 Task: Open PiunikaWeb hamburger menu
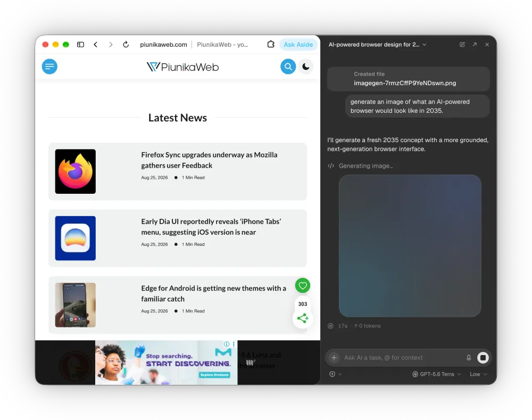tap(49, 67)
